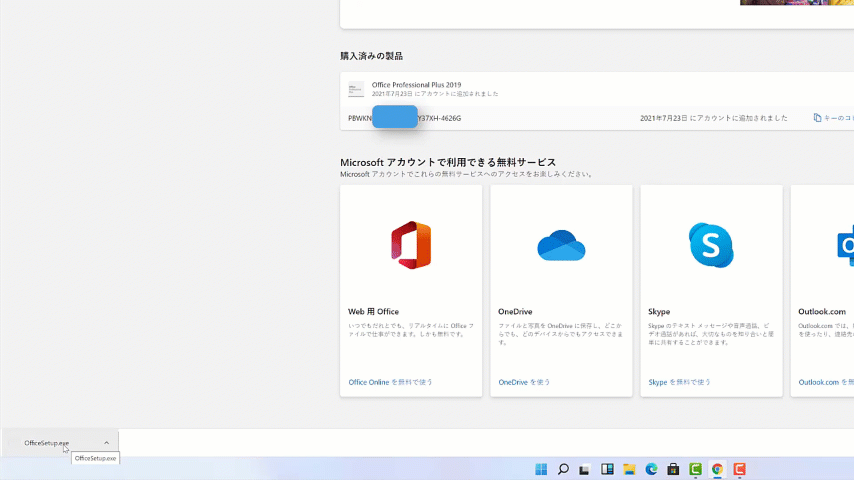
Task: Open Task View on the taskbar
Action: (585, 469)
